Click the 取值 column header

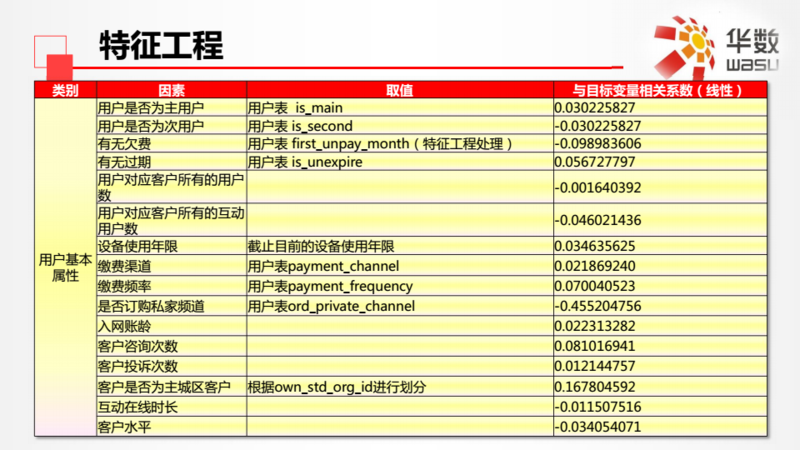(399, 90)
